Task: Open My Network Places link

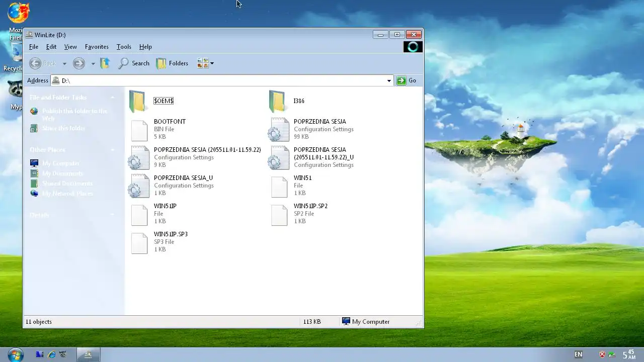Action: tap(67, 194)
